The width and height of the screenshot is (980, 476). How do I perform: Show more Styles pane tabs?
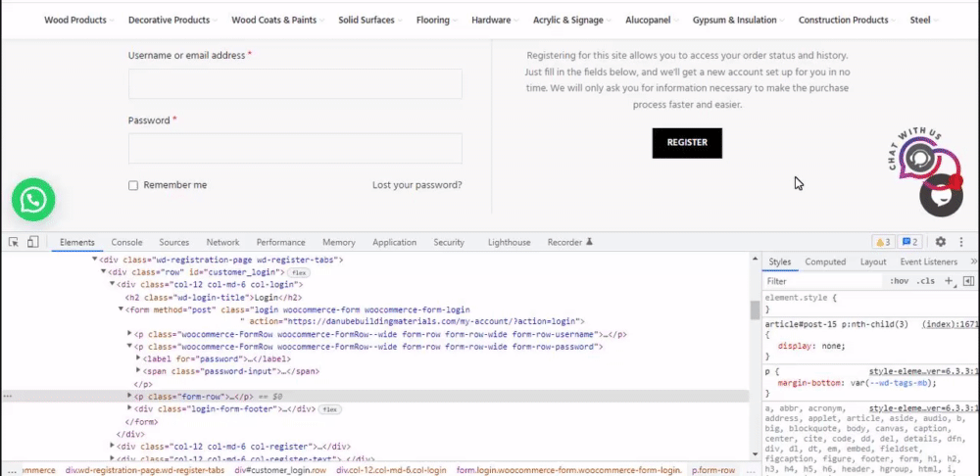(974, 262)
